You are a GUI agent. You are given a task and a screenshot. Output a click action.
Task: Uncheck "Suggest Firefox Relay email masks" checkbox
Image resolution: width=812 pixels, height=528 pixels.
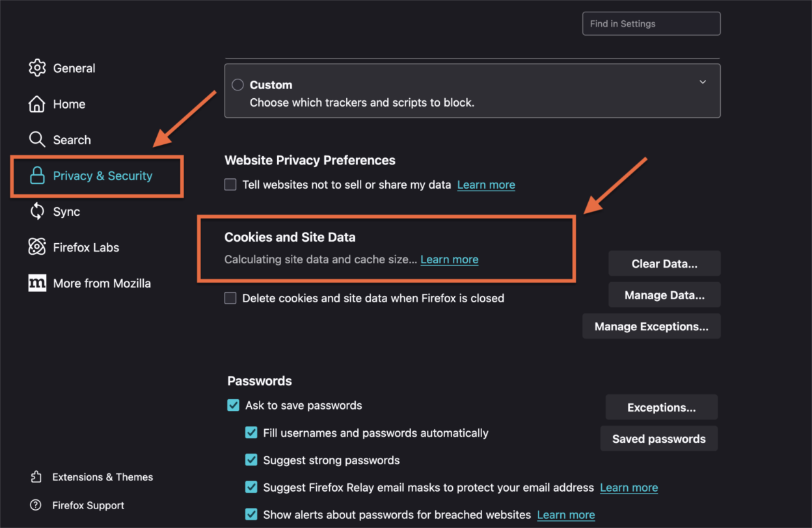[x=251, y=487]
